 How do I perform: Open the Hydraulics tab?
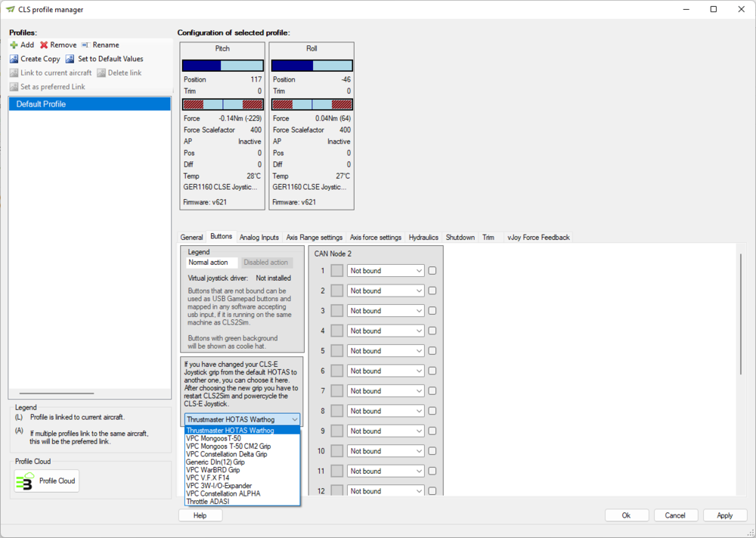423,238
